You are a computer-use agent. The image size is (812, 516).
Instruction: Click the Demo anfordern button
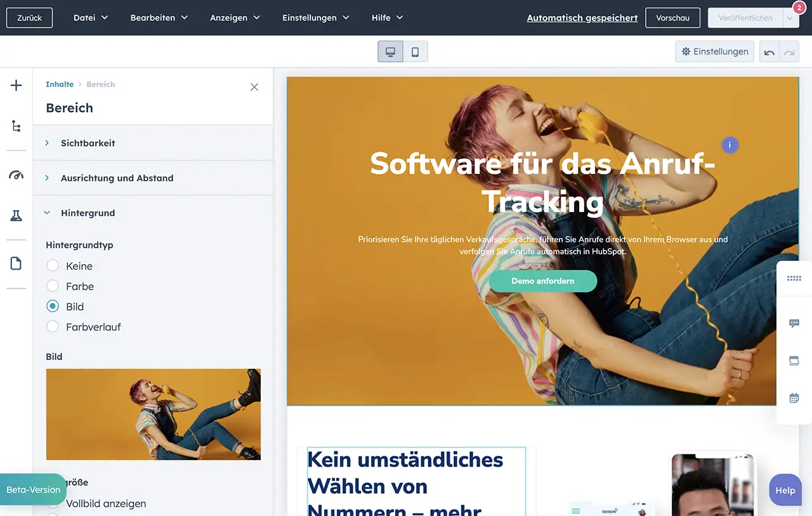coord(543,281)
